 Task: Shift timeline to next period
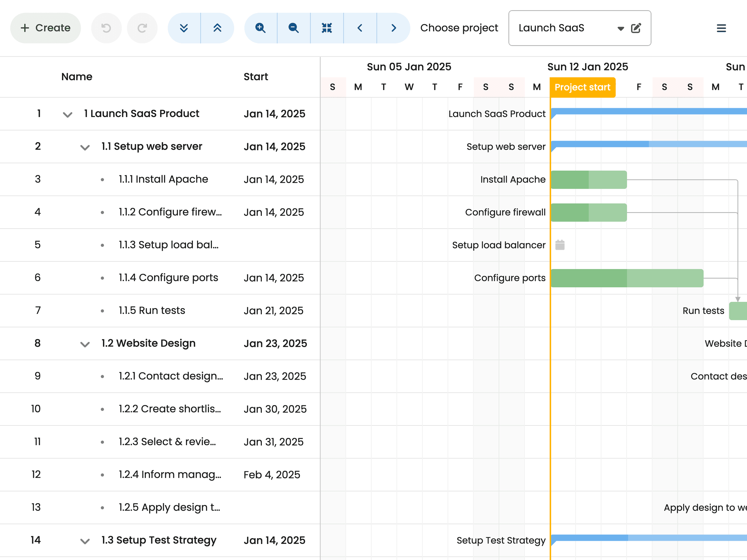394,28
